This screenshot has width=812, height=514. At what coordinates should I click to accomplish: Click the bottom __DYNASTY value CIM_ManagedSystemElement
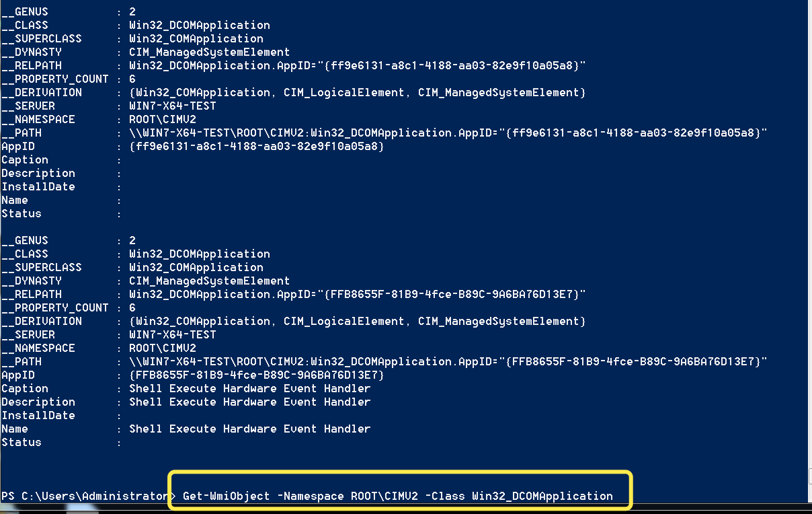[209, 281]
